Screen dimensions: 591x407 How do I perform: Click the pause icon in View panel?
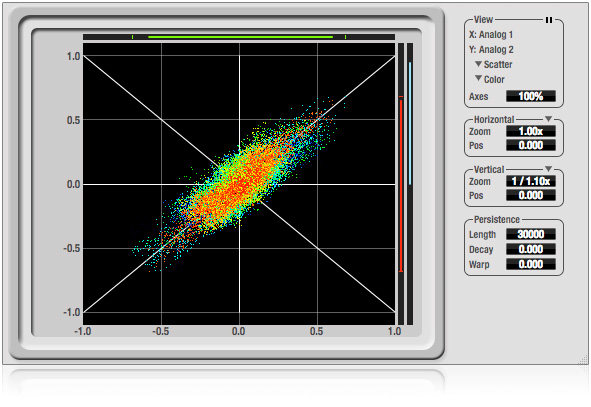pos(549,20)
